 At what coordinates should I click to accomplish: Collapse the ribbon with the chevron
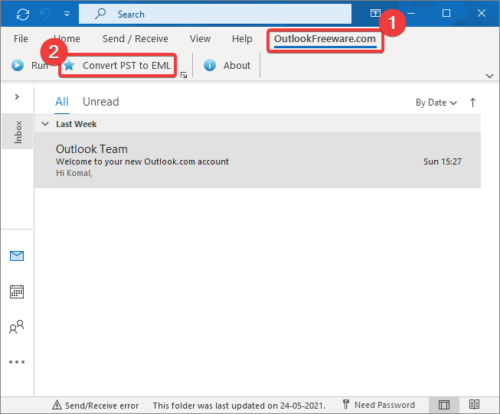[489, 76]
